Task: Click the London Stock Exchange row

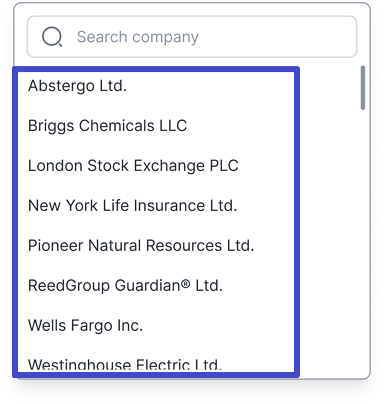Action: coord(156,166)
